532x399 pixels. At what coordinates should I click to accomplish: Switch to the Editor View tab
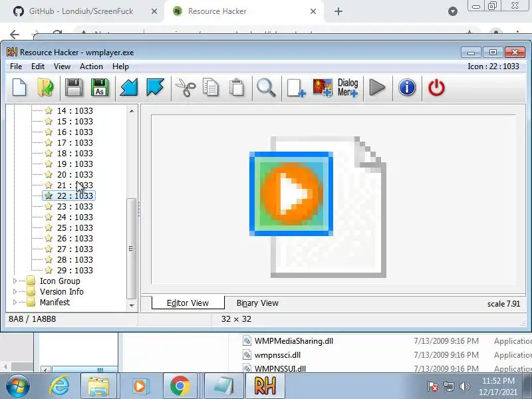click(188, 303)
